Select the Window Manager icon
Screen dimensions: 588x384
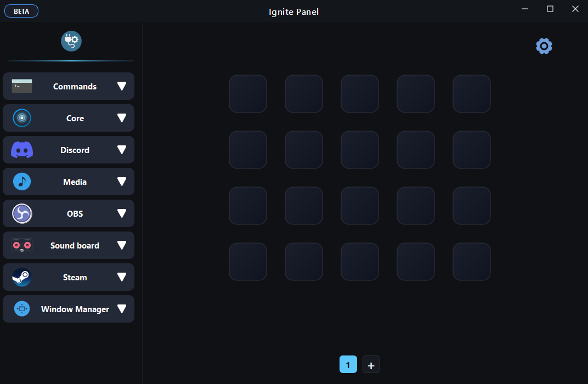point(22,309)
